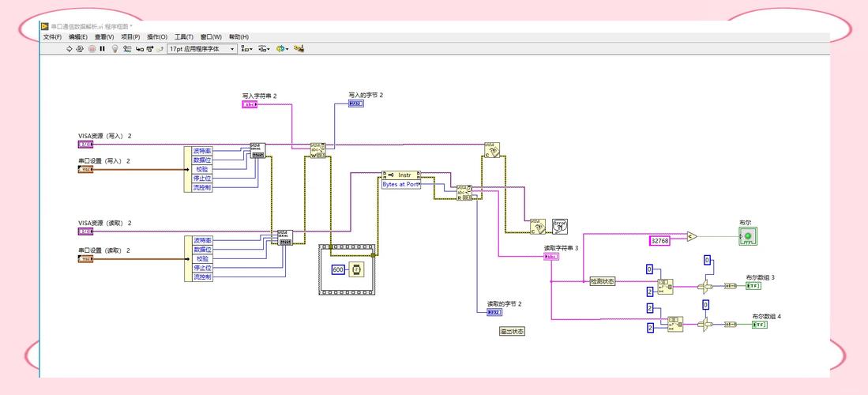The width and height of the screenshot is (868, 395).
Task: Click upper Number To Boolean Array node
Action: coord(731,287)
